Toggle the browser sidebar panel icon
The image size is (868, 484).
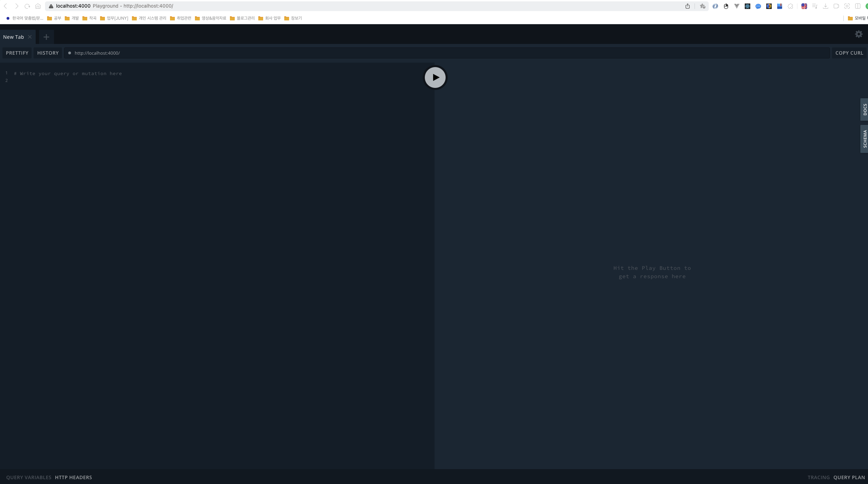858,6
